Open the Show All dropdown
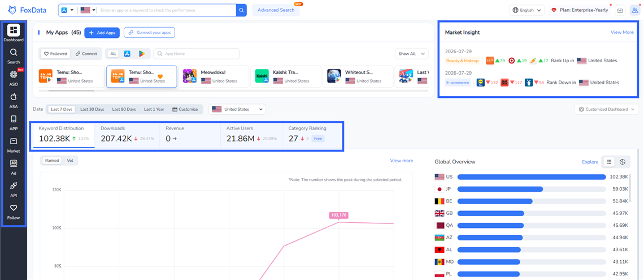The width and height of the screenshot is (644, 280). [x=411, y=54]
